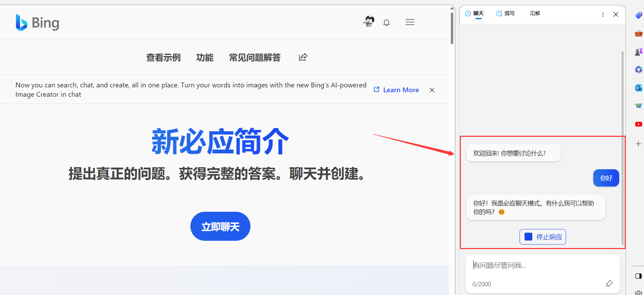Click the page vertical scrollbar
Image resolution: width=644 pixels, height=295 pixels.
pos(452,28)
